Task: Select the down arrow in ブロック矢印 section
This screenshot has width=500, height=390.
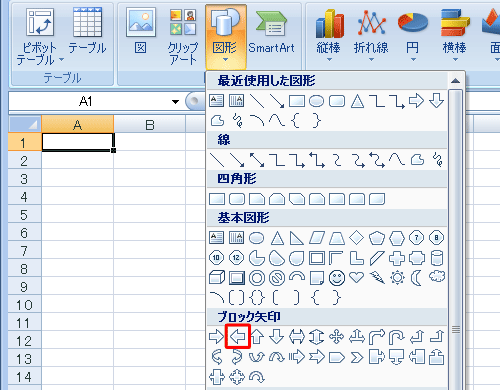Action: [x=277, y=337]
